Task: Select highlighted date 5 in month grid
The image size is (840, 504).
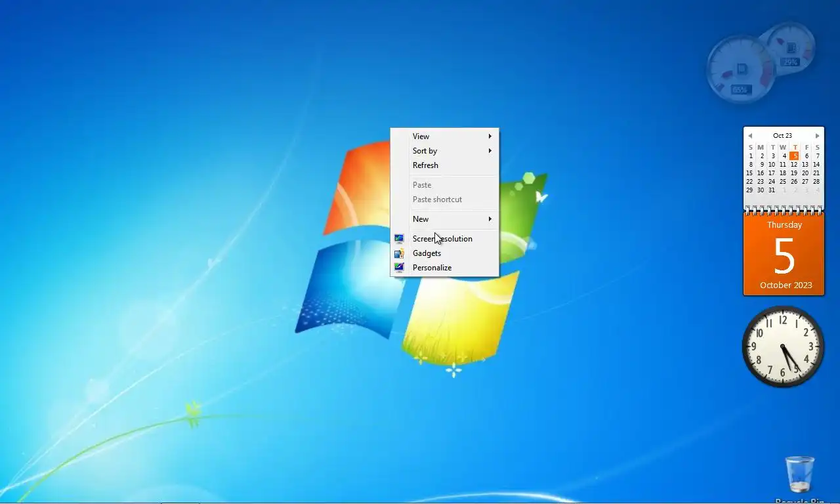Action: pyautogui.click(x=794, y=156)
